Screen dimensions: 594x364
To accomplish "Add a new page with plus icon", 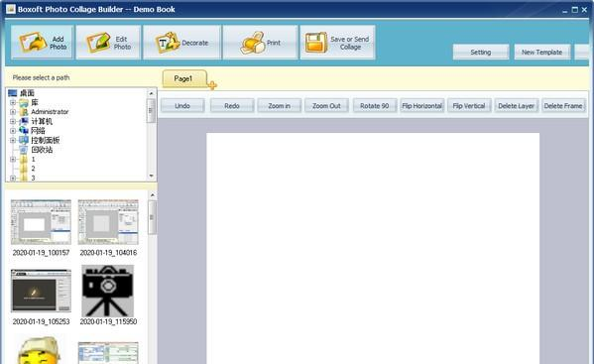I will (212, 85).
